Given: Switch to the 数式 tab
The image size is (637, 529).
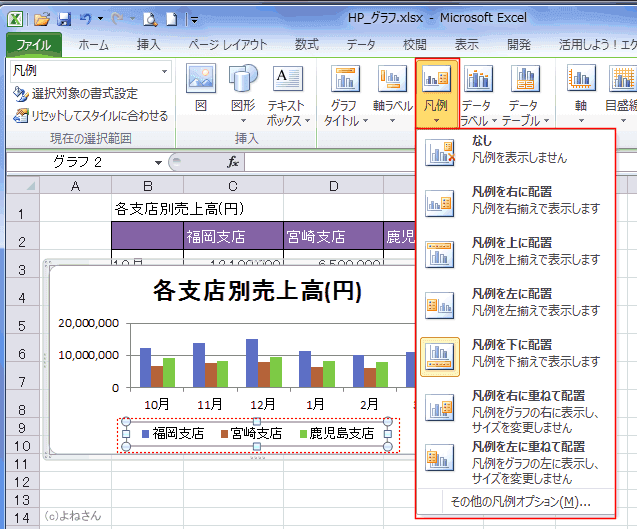Looking at the screenshot, I should [307, 44].
